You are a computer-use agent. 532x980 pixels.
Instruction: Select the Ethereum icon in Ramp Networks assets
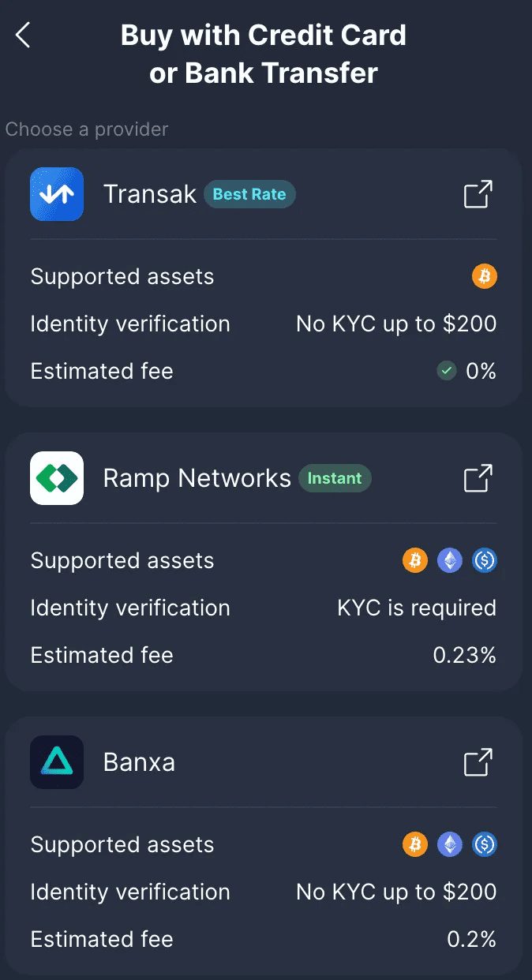point(449,560)
